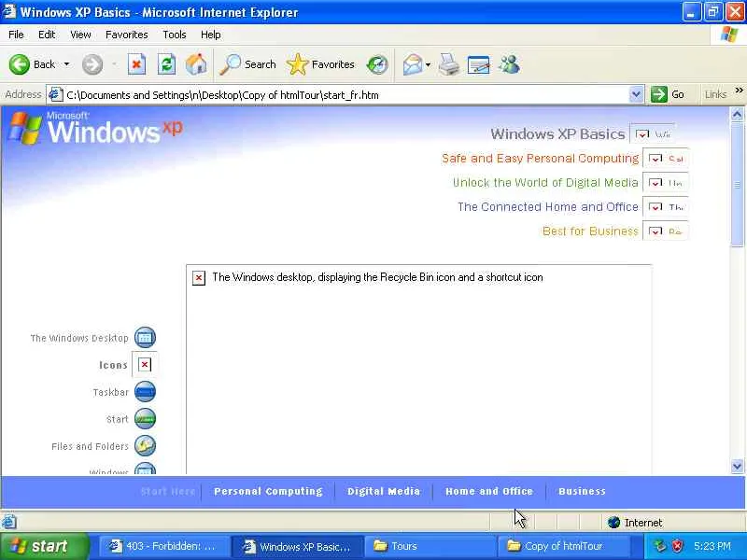
Task: Click the red security shield tray icon
Action: coord(678,546)
